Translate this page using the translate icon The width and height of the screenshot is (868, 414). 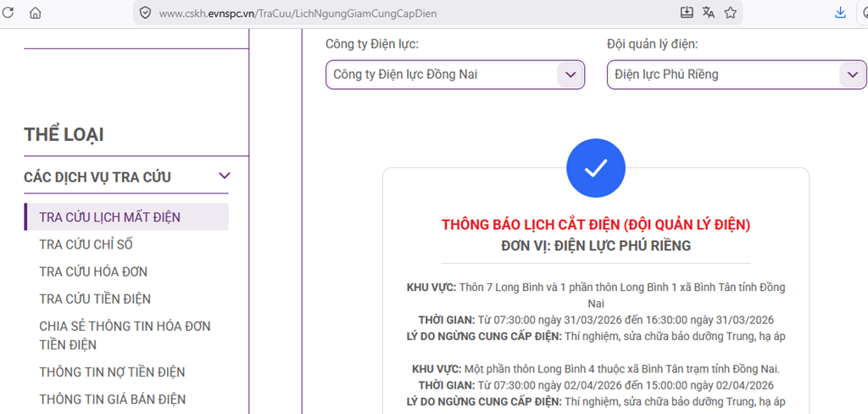click(x=709, y=13)
